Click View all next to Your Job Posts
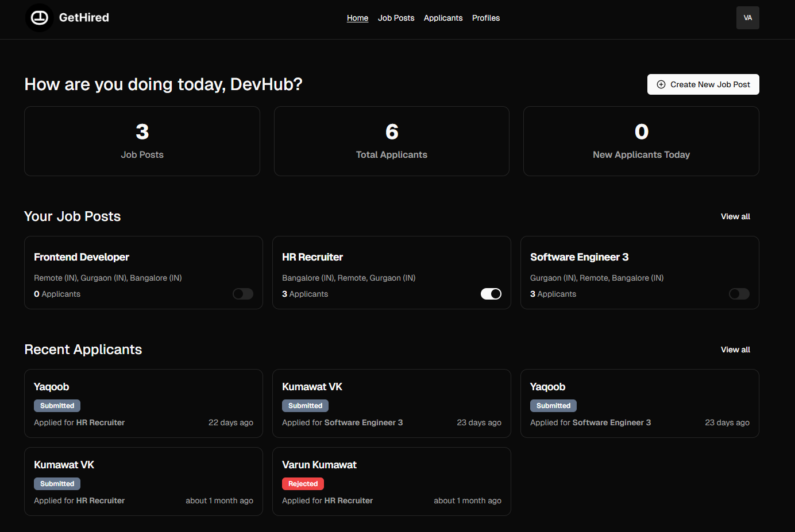The height and width of the screenshot is (532, 795). point(735,216)
